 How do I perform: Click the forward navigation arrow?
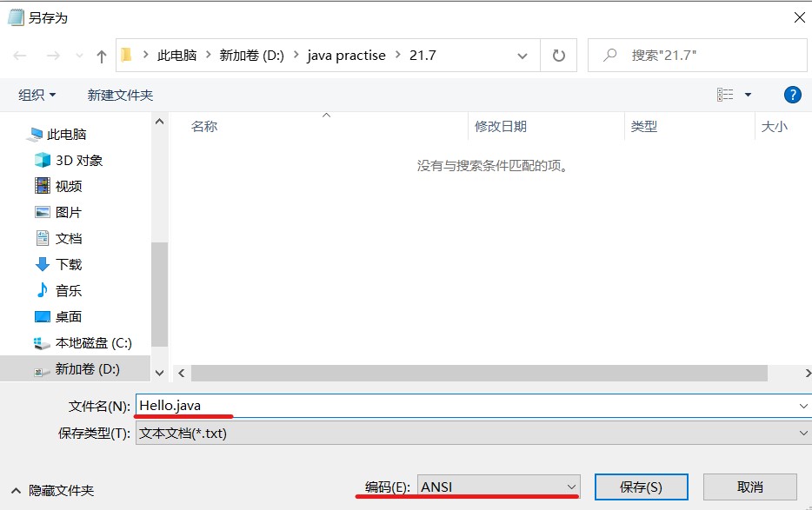[53, 56]
